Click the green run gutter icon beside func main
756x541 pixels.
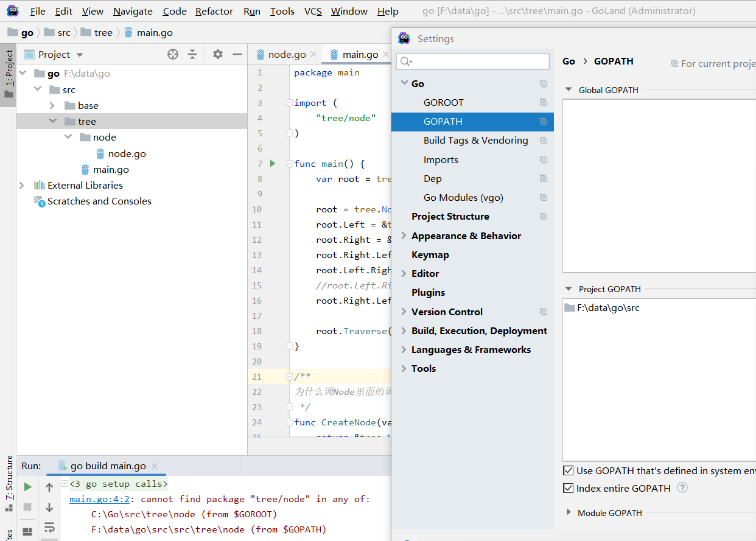coord(273,163)
